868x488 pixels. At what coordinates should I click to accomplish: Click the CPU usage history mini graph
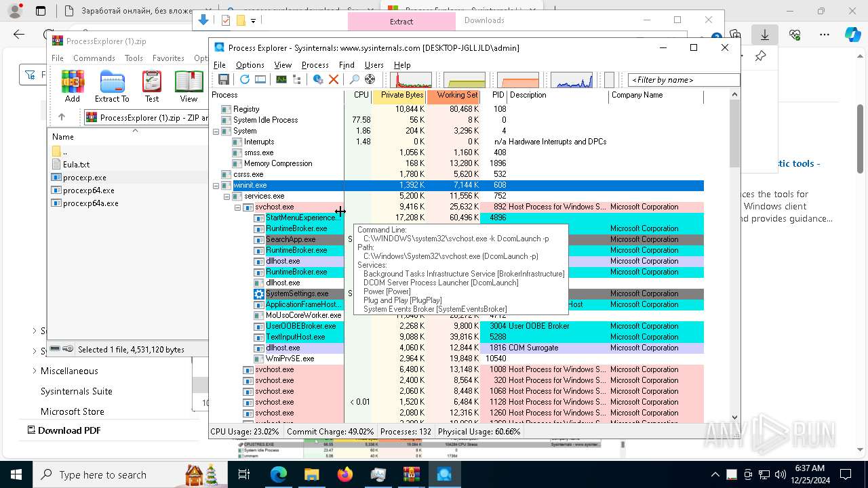click(411, 80)
